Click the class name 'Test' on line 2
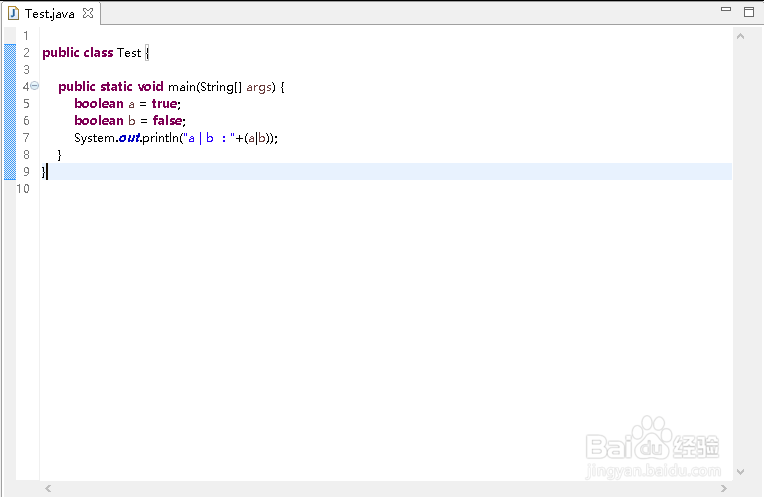This screenshot has width=764, height=497. 129,53
